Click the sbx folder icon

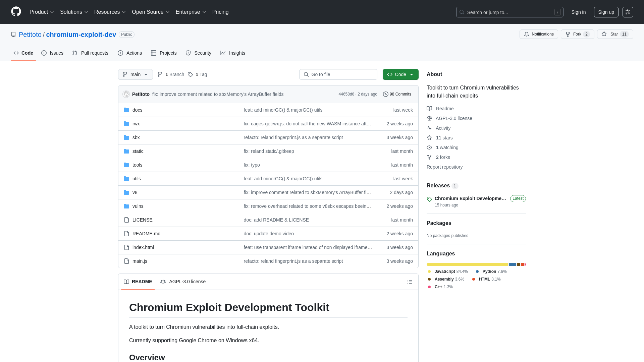coord(126,137)
